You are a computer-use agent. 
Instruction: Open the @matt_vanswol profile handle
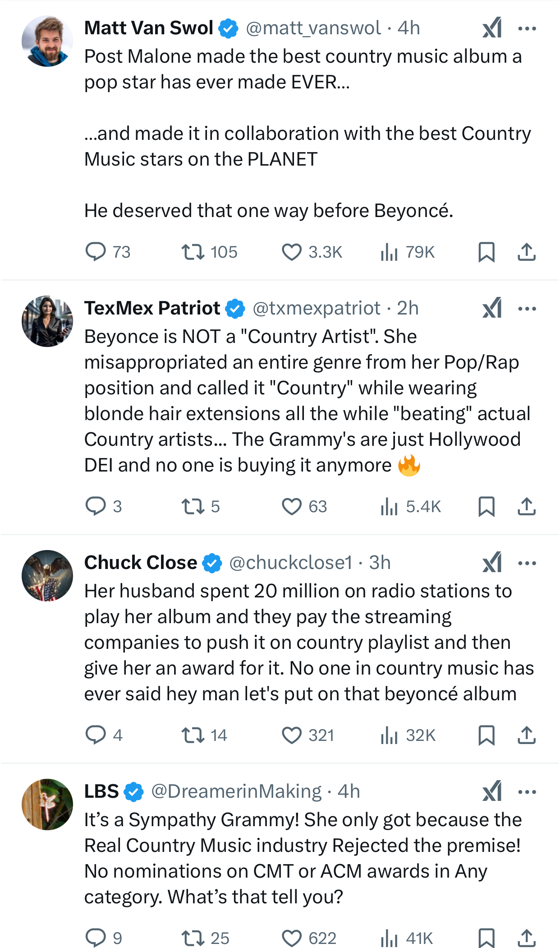[x=313, y=28]
